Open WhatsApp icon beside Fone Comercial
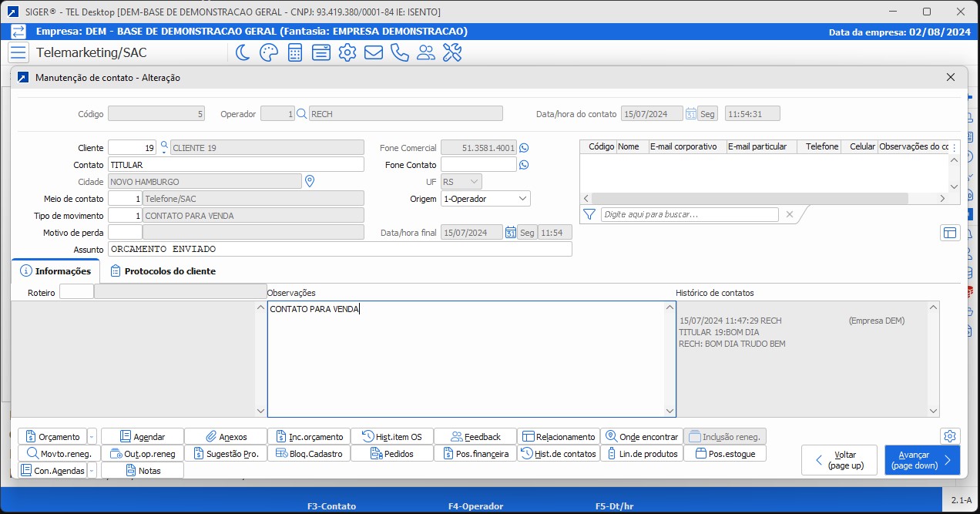Screen dimensions: 980x514 pyautogui.click(x=525, y=148)
